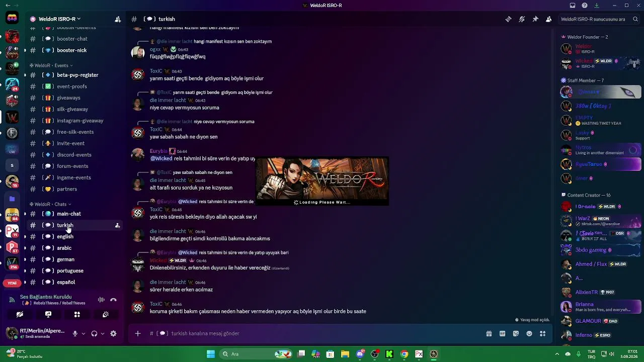This screenshot has width=644, height=362.
Task: Open the GIF picker
Action: coord(502,333)
